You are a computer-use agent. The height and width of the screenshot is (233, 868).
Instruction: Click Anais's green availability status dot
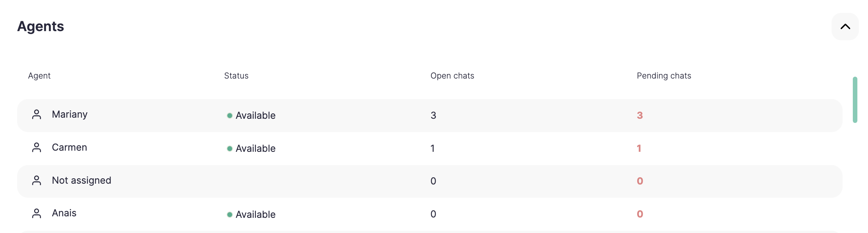tap(230, 215)
